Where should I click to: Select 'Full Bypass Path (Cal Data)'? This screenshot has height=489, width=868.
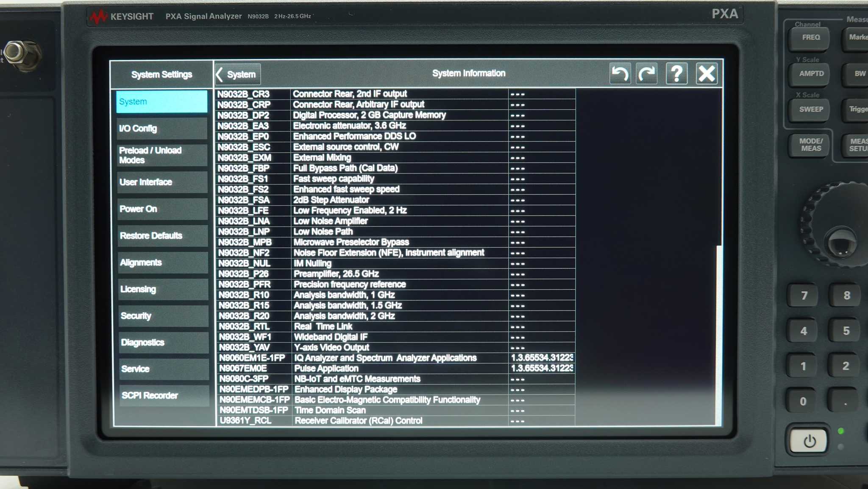coord(345,168)
